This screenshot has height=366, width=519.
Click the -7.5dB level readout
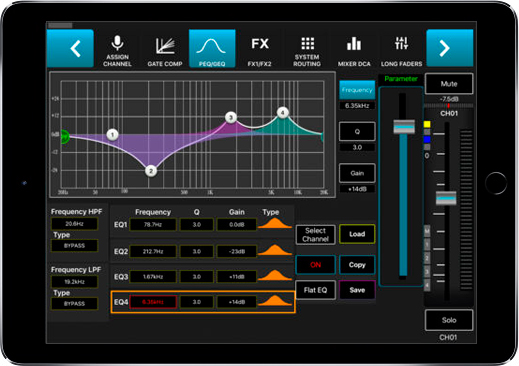(x=449, y=99)
